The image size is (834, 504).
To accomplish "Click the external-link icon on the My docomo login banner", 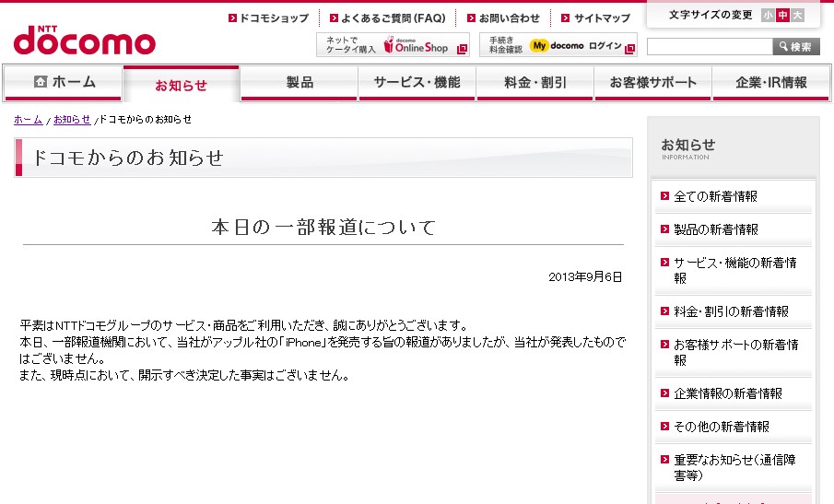I will (629, 49).
